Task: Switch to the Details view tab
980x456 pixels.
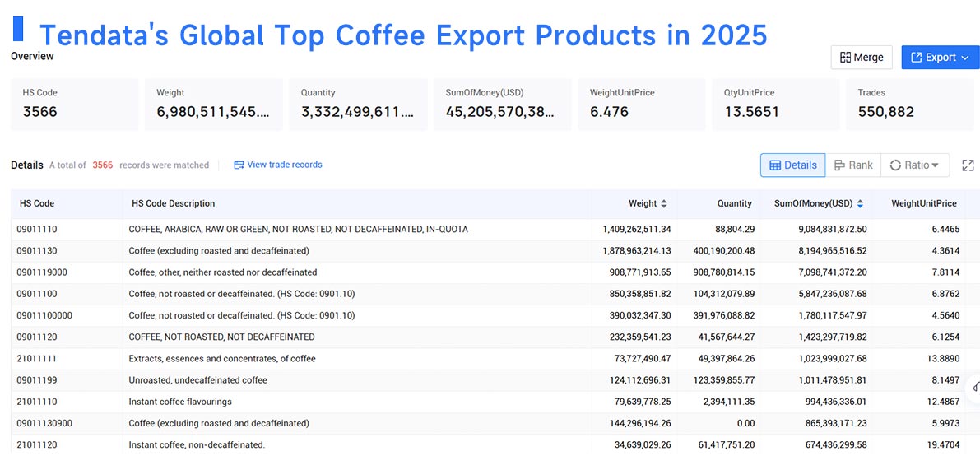Action: (x=792, y=165)
